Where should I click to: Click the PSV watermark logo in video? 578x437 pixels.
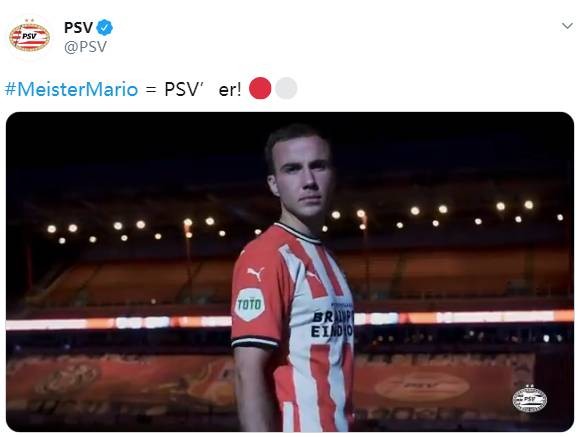click(530, 398)
